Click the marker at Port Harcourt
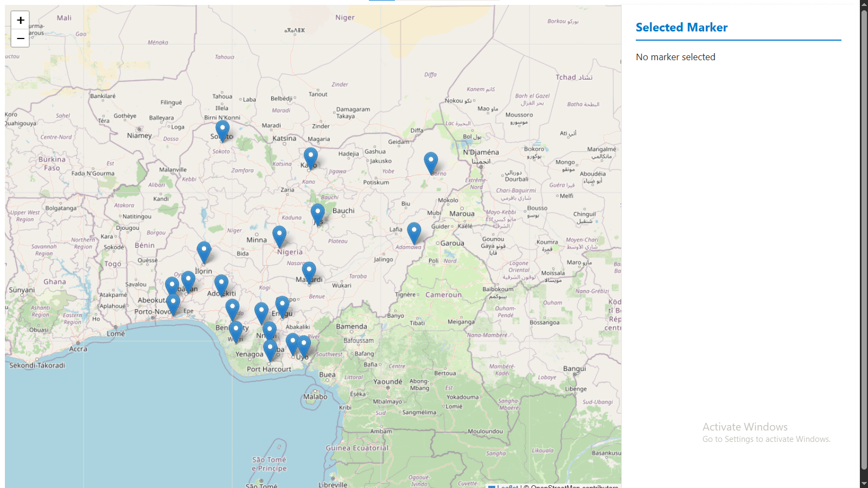 [x=270, y=349]
